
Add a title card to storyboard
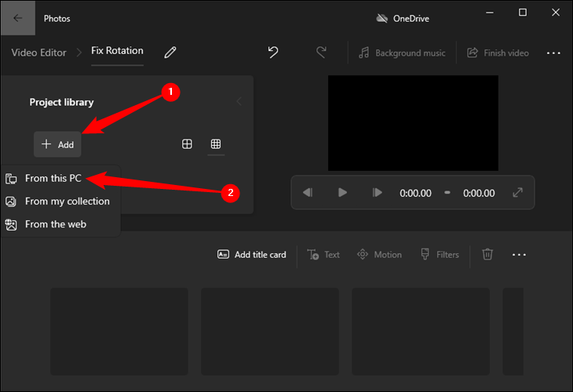(x=252, y=255)
